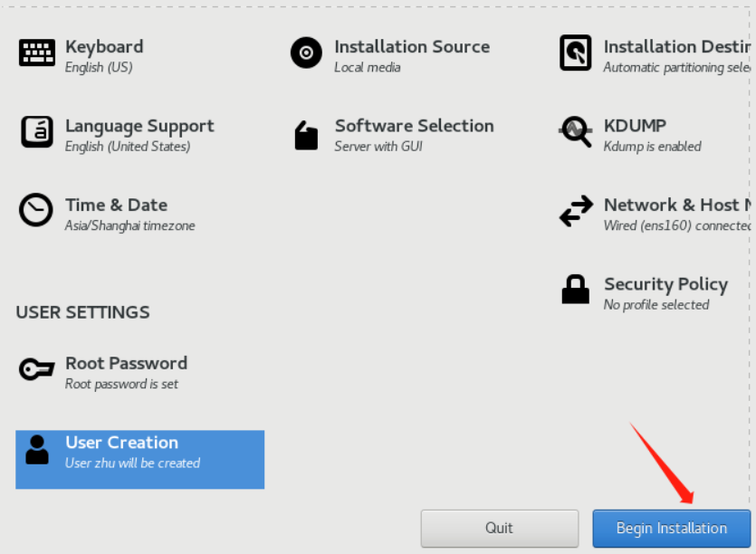Click the Time & Date clock icon
The width and height of the screenshot is (756, 554).
click(36, 210)
